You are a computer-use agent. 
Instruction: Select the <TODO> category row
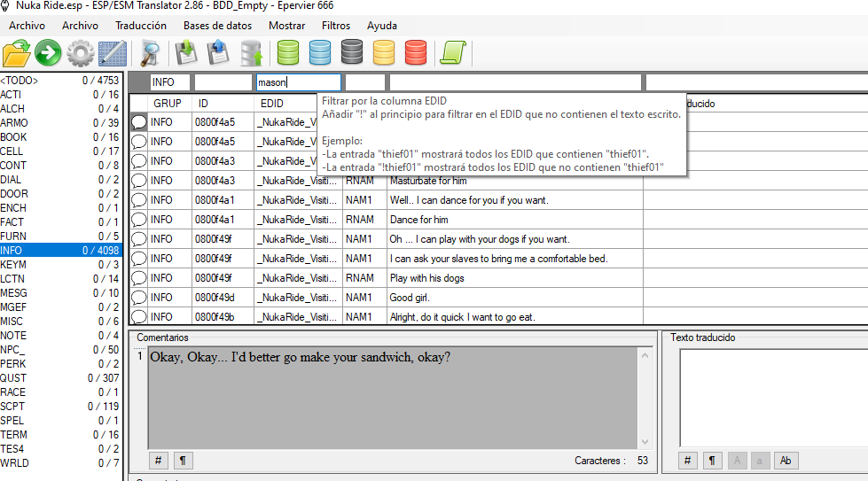(59, 80)
